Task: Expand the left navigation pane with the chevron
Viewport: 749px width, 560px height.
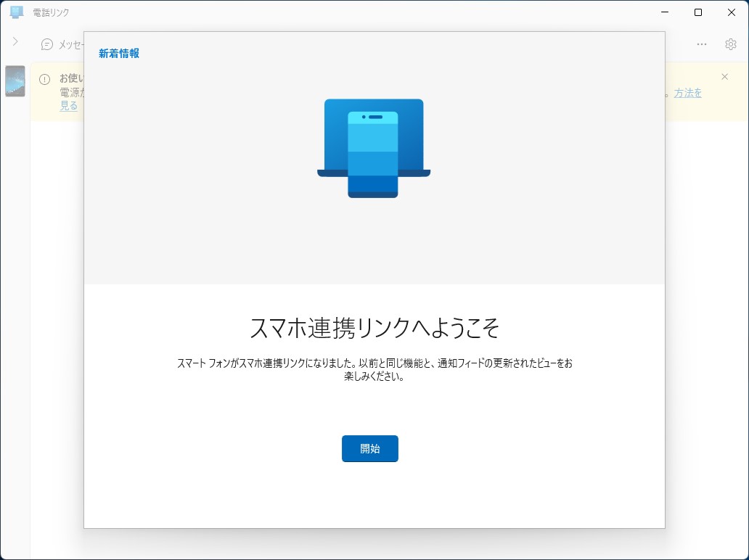Action: pyautogui.click(x=15, y=41)
